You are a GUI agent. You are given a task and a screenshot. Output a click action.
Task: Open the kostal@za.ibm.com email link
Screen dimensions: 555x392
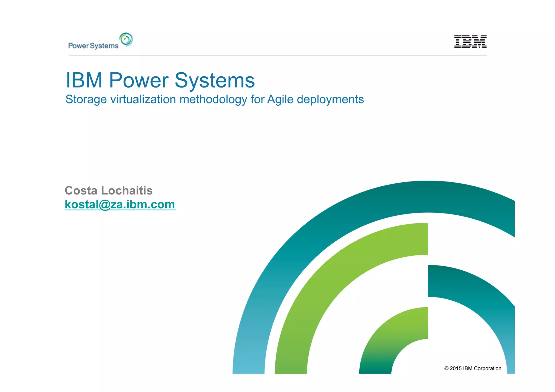(x=120, y=205)
